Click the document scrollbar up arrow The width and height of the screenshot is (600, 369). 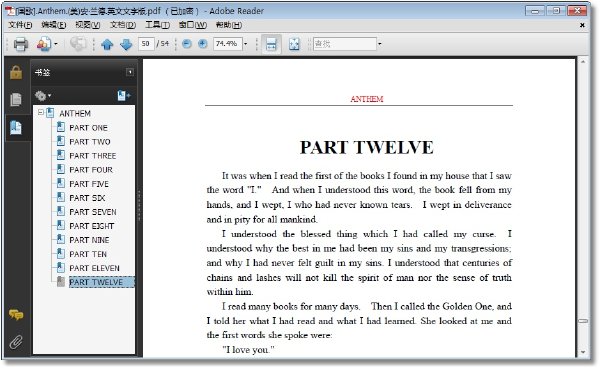pos(583,62)
